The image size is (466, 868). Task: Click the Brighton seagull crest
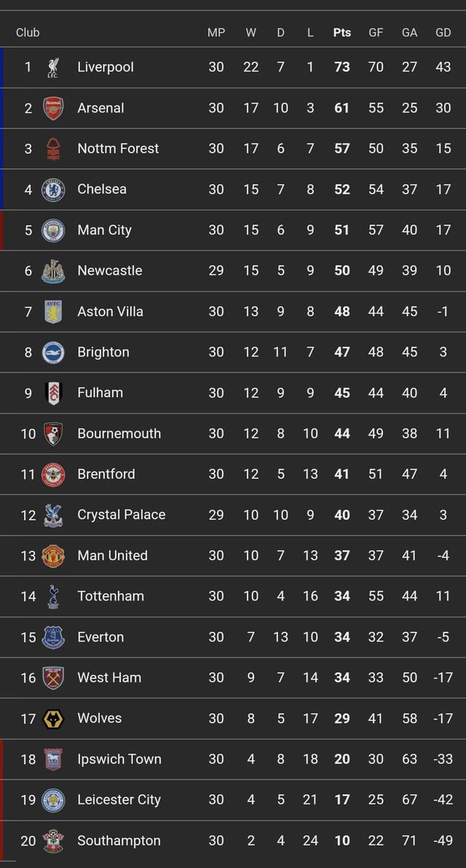pos(52,352)
